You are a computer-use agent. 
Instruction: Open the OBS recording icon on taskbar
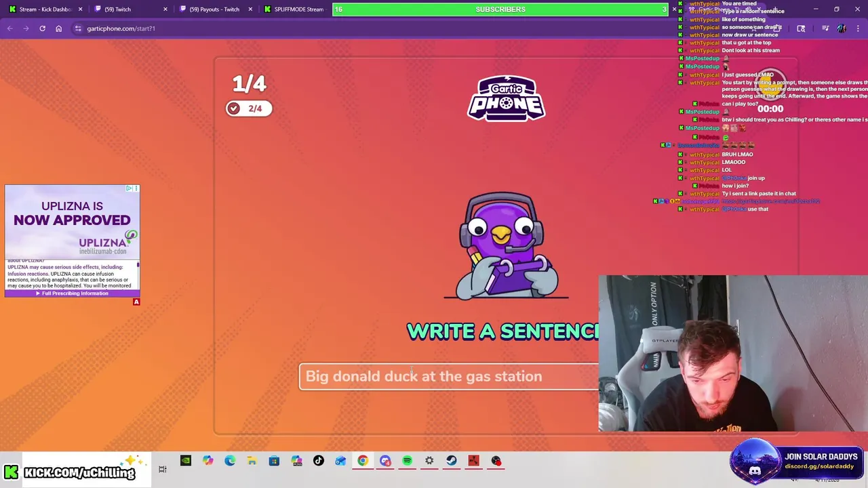(496, 461)
